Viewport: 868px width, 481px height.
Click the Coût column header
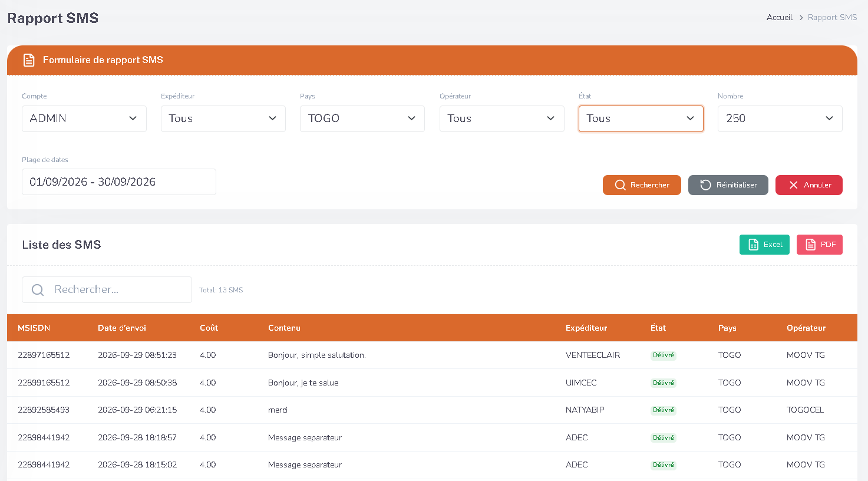(x=209, y=328)
